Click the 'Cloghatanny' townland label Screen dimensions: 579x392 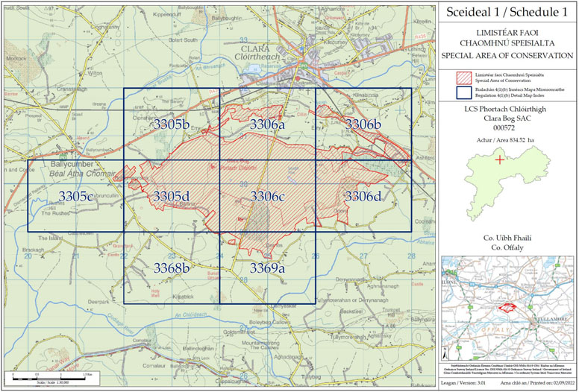105,27
